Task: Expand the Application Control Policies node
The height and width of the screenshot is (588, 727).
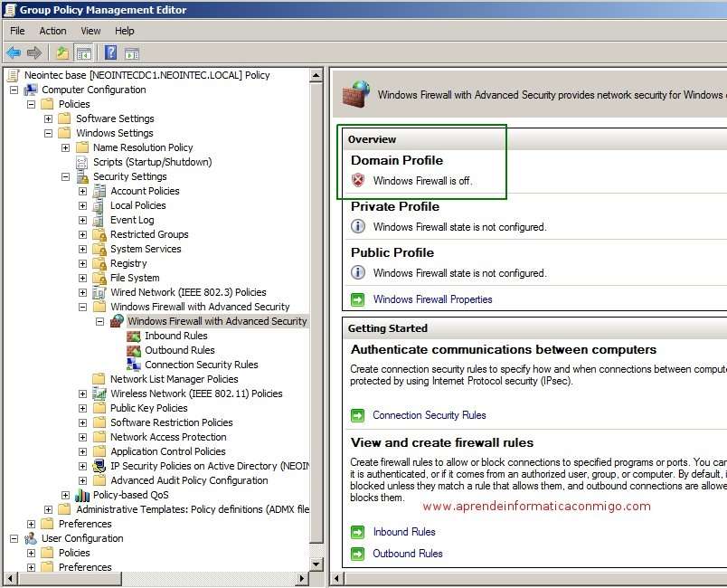Action: pyautogui.click(x=82, y=451)
